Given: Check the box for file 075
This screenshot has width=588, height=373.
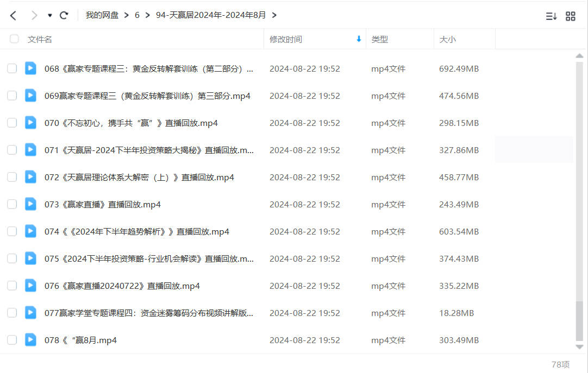Looking at the screenshot, I should tap(12, 258).
